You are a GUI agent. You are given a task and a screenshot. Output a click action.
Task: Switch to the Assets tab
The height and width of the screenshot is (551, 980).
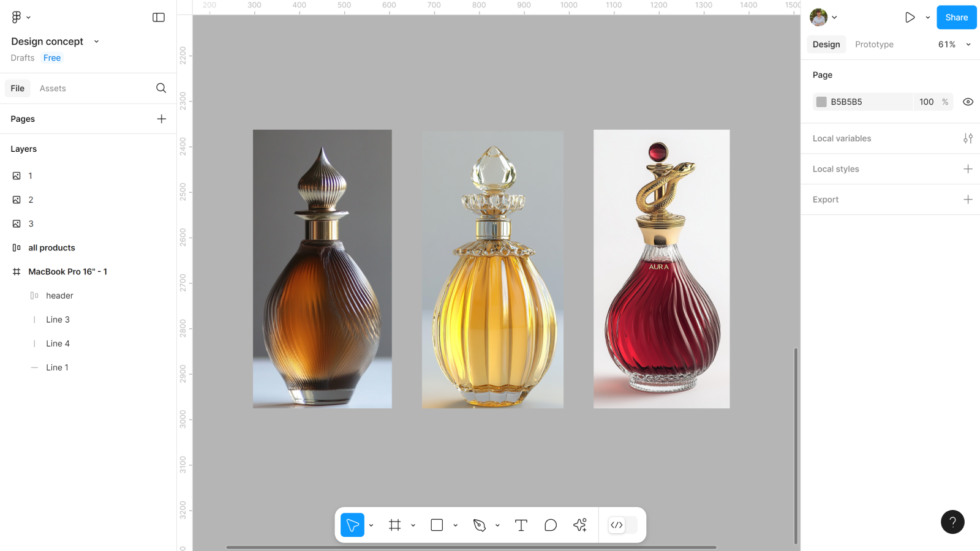point(53,89)
